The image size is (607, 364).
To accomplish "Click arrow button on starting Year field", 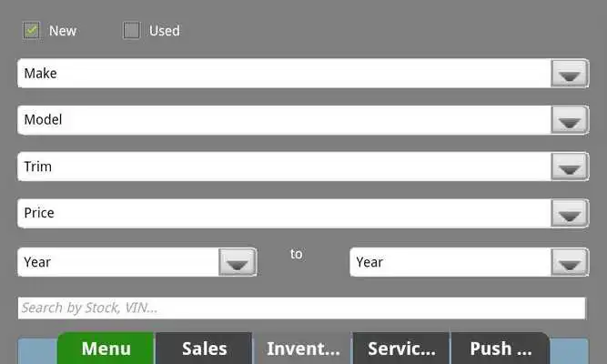I will [237, 262].
